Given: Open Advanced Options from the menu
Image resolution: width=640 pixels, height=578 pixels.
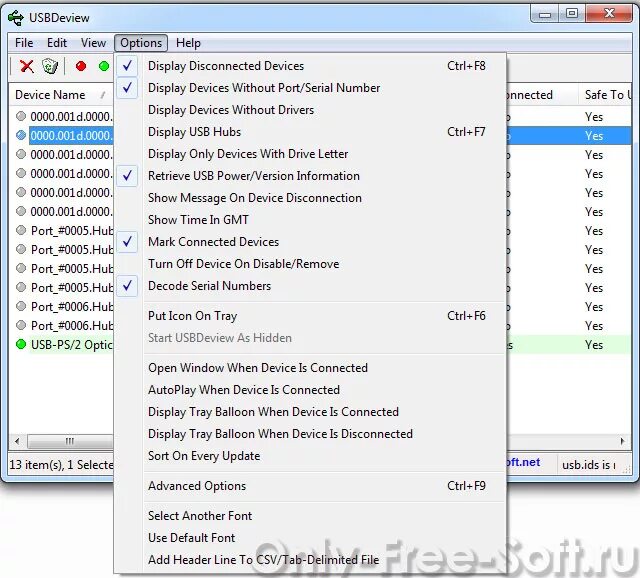Looking at the screenshot, I should click(311, 486).
